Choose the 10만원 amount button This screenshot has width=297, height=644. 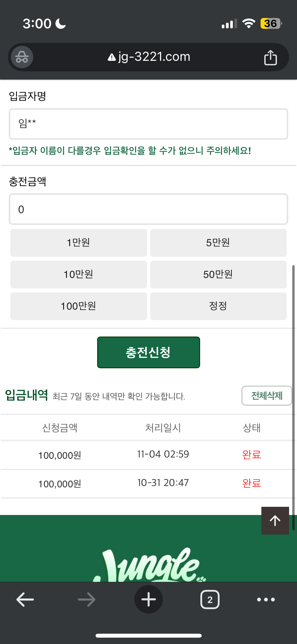tap(78, 274)
